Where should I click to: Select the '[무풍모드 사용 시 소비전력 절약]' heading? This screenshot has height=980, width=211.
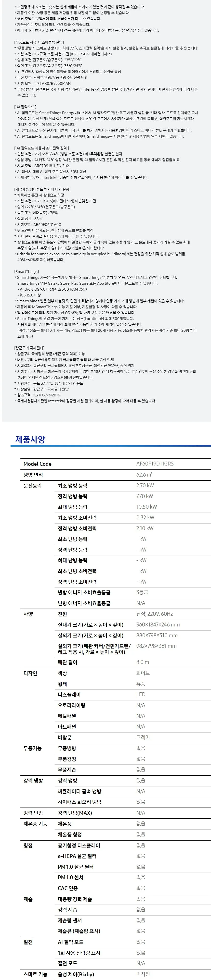[x=39, y=42]
